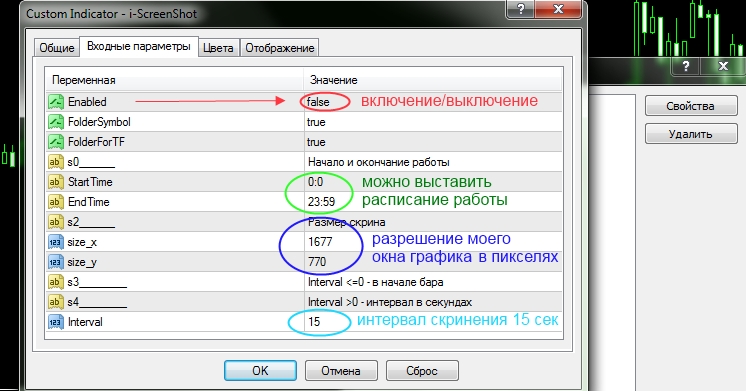Click the 123 icon beside Interval
The height and width of the screenshot is (391, 746).
pos(56,322)
